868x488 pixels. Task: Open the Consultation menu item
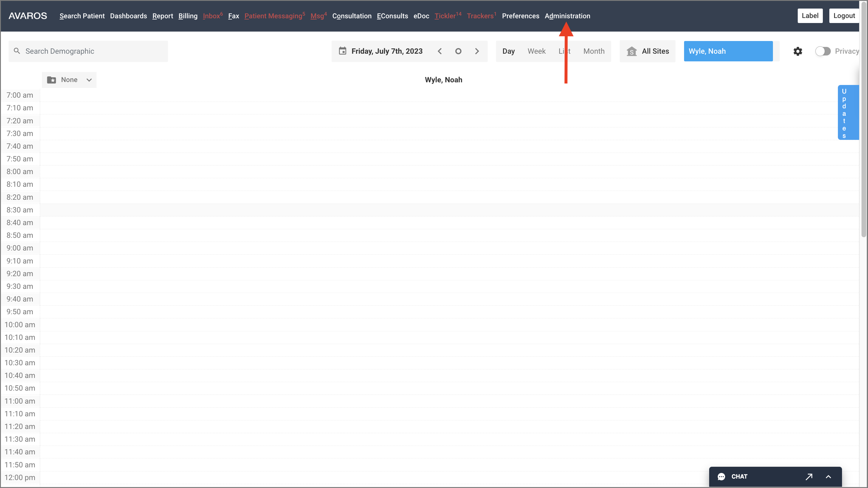352,16
